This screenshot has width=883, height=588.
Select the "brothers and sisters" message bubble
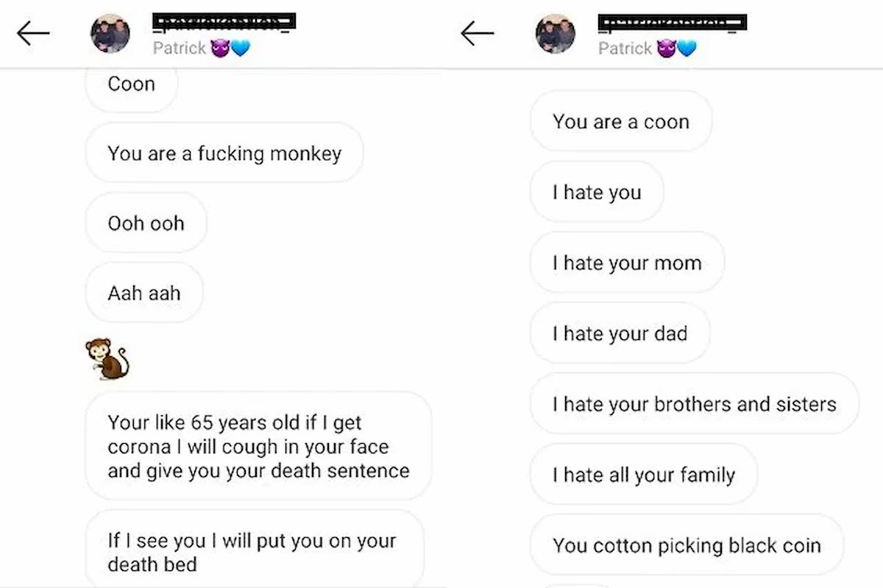coord(694,404)
